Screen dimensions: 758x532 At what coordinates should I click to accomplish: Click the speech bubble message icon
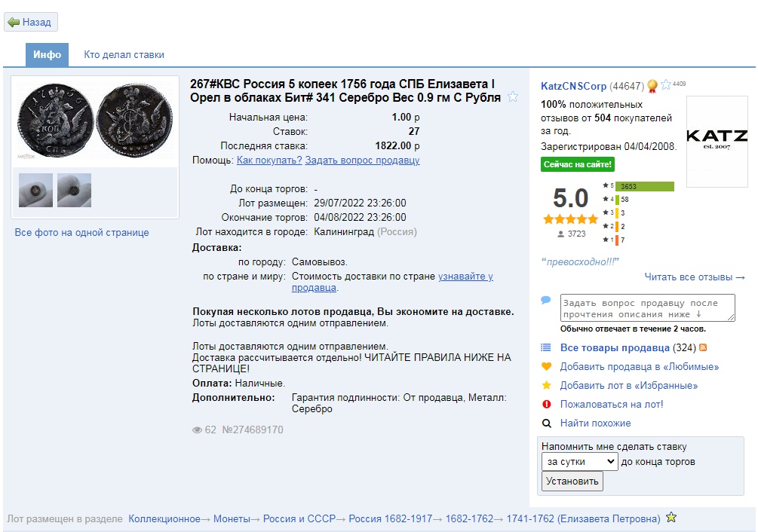coord(546,301)
